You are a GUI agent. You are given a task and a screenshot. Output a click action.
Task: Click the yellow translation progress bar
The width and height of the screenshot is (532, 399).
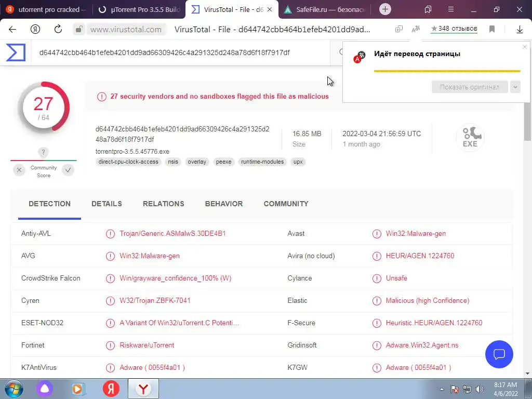[447, 71]
